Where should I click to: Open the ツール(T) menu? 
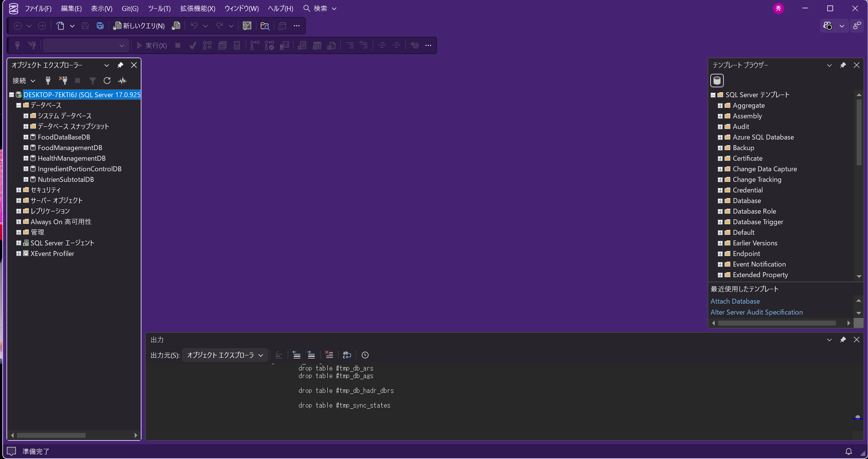pos(159,8)
